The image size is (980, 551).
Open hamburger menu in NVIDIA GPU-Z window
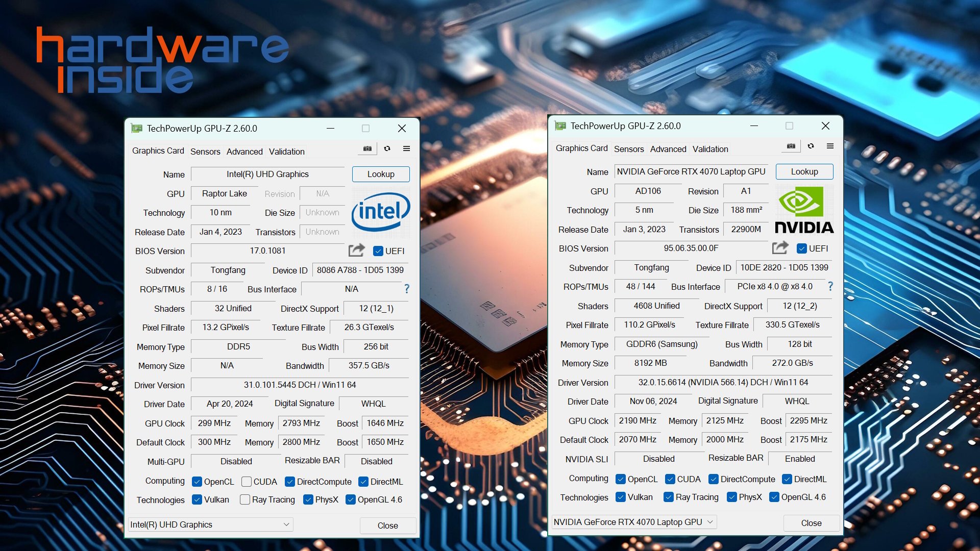830,146
